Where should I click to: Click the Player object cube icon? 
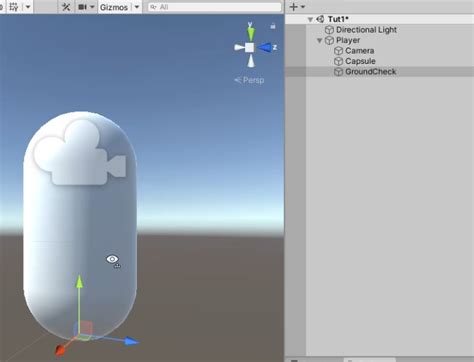329,40
